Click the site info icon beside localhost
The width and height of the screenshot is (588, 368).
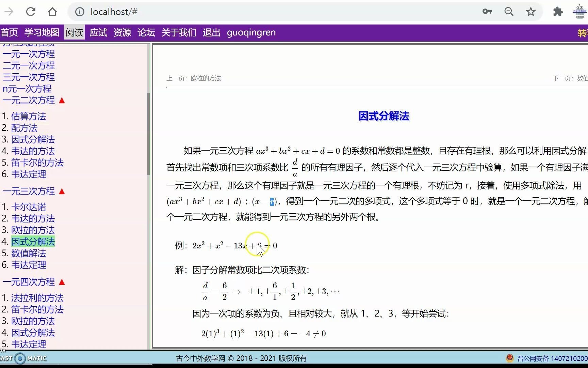(x=79, y=11)
